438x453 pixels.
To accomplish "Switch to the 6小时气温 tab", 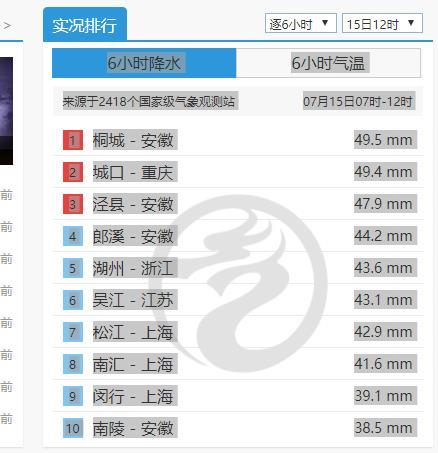I will pyautogui.click(x=328, y=63).
